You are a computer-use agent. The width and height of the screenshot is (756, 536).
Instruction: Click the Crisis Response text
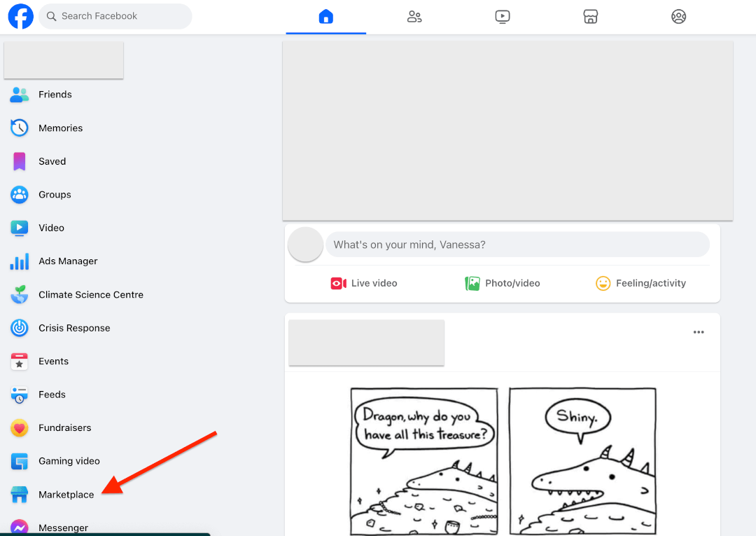coord(74,328)
